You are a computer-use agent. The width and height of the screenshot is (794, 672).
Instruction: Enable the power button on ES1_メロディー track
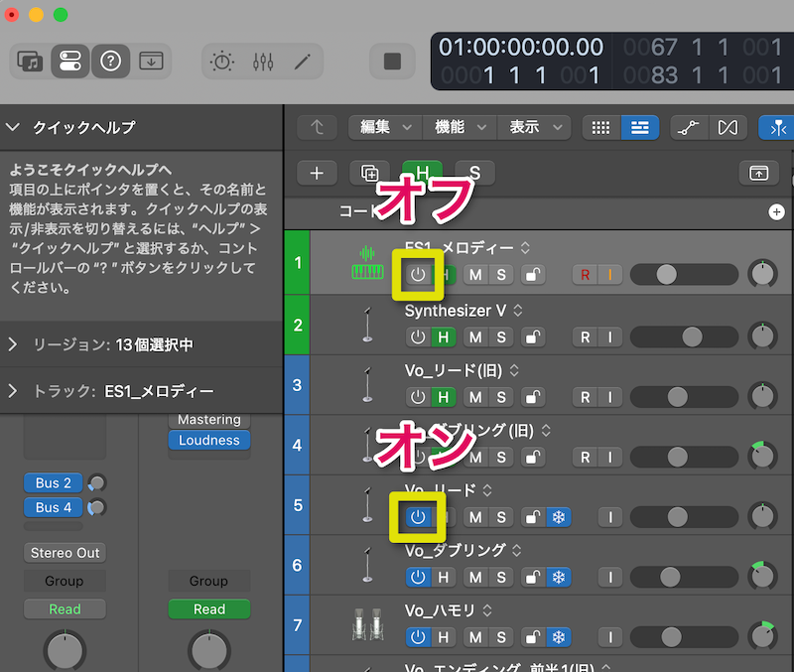coord(418,275)
